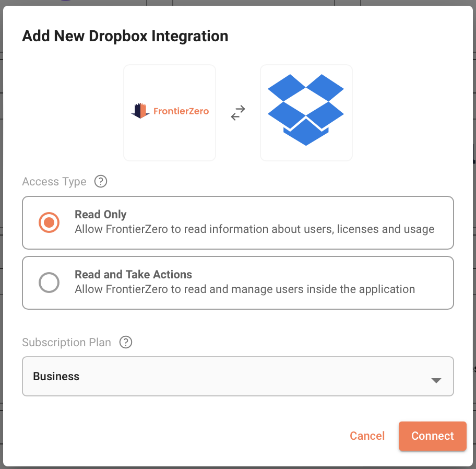Open the Access Type help tooltip icon

pyautogui.click(x=100, y=182)
